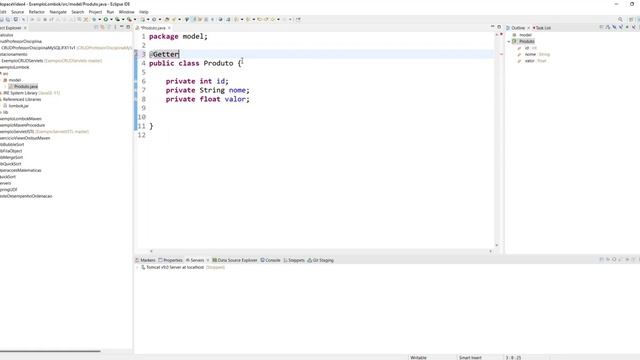Viewport: 640px width, 360px height.
Task: Switch to the Data Source Explorer tab
Action: [235, 260]
